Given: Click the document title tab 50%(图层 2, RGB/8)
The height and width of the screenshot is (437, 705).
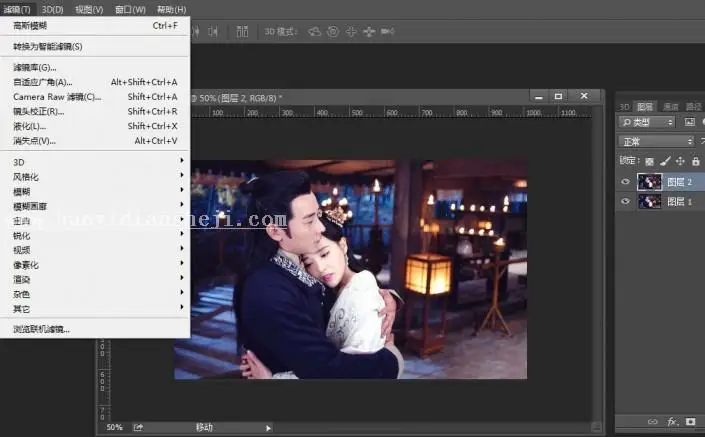Looking at the screenshot, I should point(237,98).
